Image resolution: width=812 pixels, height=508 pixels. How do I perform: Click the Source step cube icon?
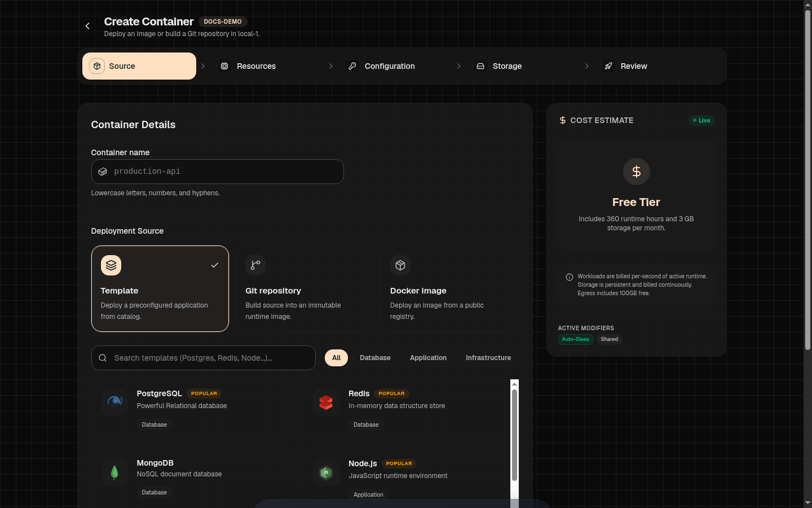(x=97, y=66)
